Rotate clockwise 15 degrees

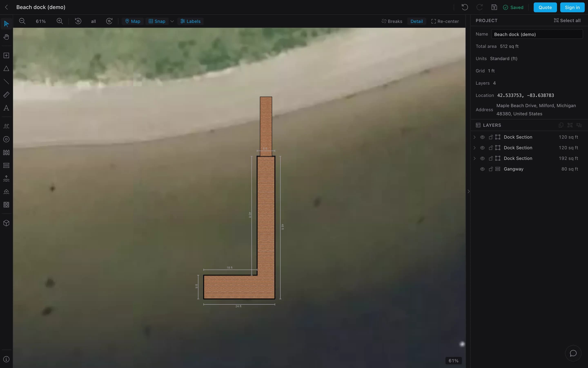[x=109, y=21]
